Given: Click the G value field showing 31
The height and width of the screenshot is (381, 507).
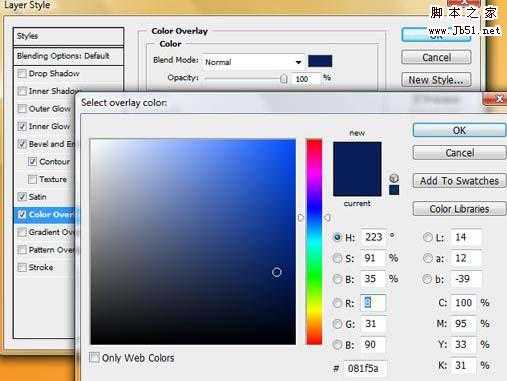Looking at the screenshot, I should pyautogui.click(x=374, y=324).
